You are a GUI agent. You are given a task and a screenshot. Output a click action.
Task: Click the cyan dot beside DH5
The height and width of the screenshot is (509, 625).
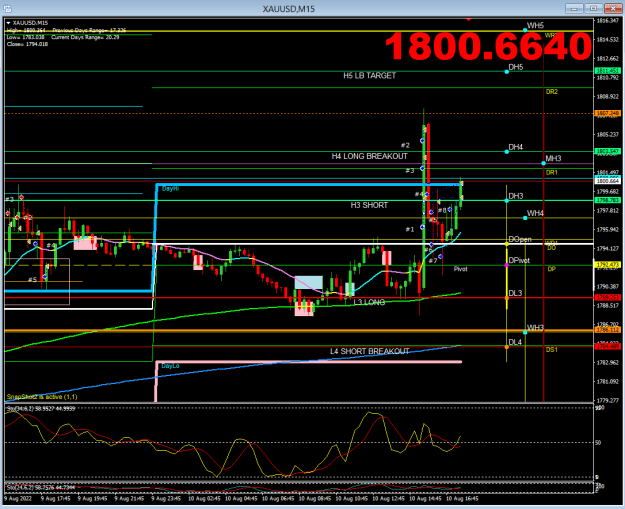[507, 72]
